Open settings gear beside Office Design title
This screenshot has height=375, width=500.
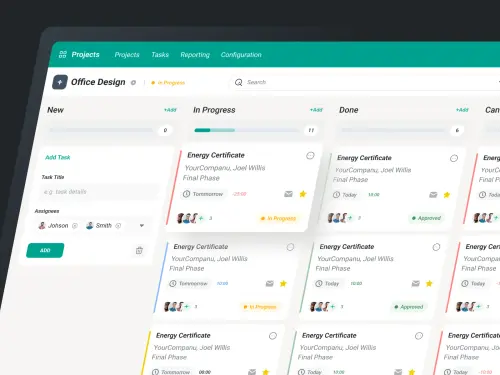[x=133, y=83]
